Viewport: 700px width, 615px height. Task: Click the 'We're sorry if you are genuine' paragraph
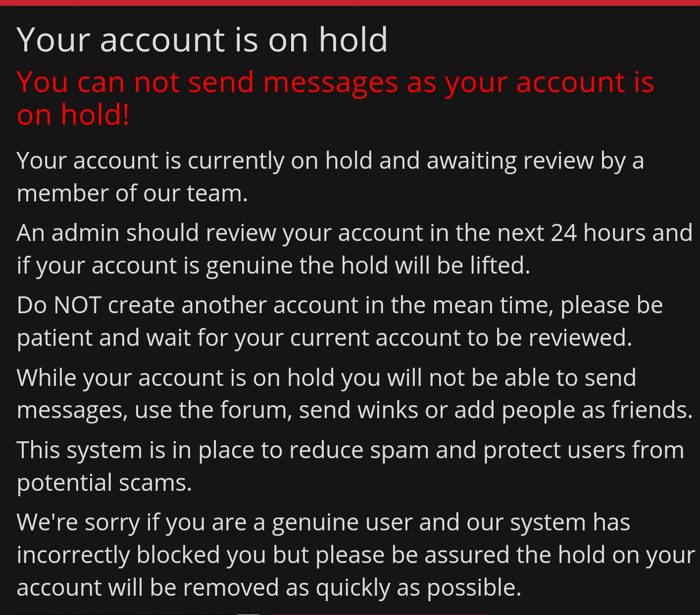(355, 555)
